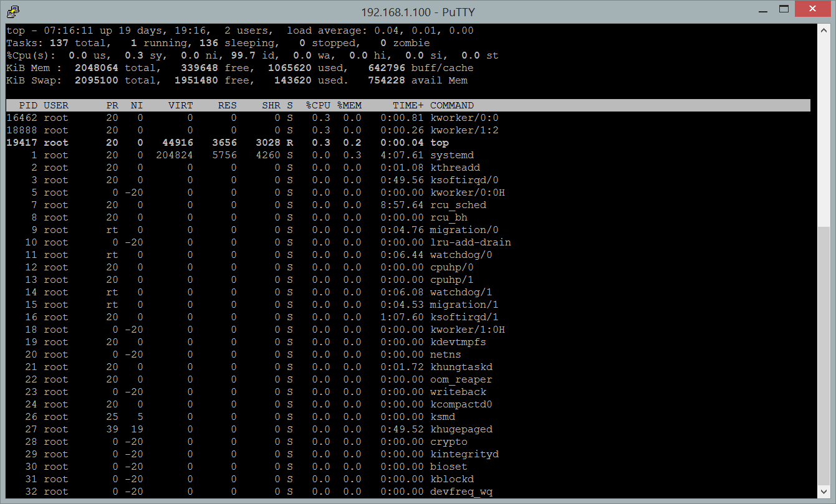This screenshot has width=836, height=504.
Task: Click the rcu_bh process name
Action: tap(449, 217)
